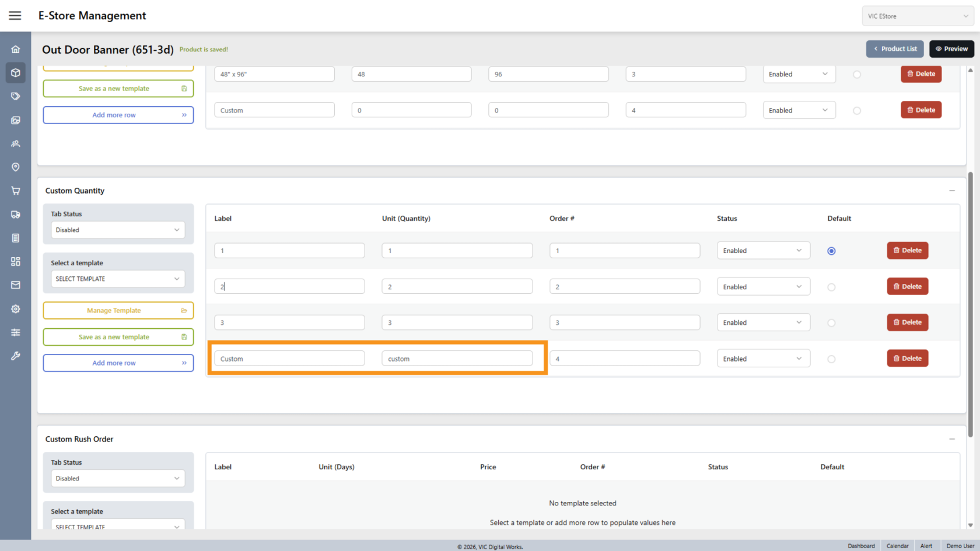Image resolution: width=980 pixels, height=551 pixels.
Task: Open the location pin sidebar icon
Action: (x=16, y=167)
